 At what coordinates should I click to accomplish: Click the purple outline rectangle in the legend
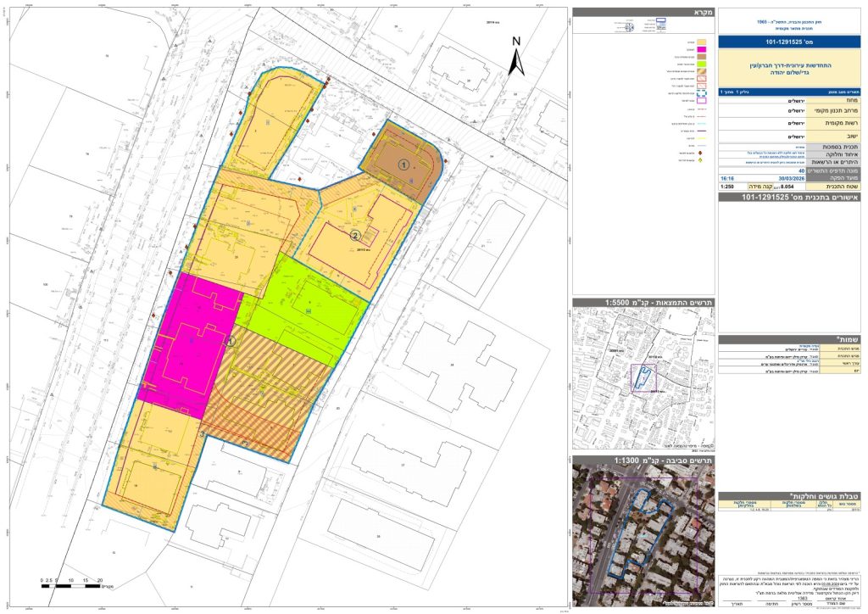pyautogui.click(x=701, y=101)
